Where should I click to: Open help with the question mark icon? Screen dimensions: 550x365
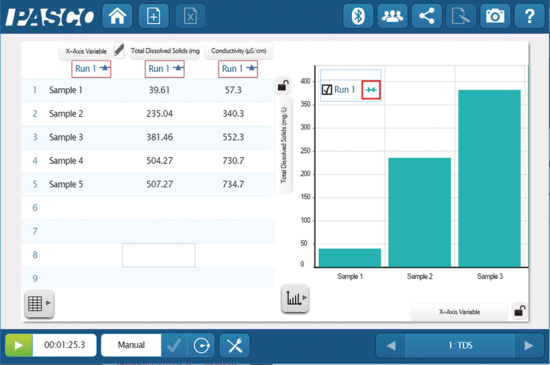(529, 16)
